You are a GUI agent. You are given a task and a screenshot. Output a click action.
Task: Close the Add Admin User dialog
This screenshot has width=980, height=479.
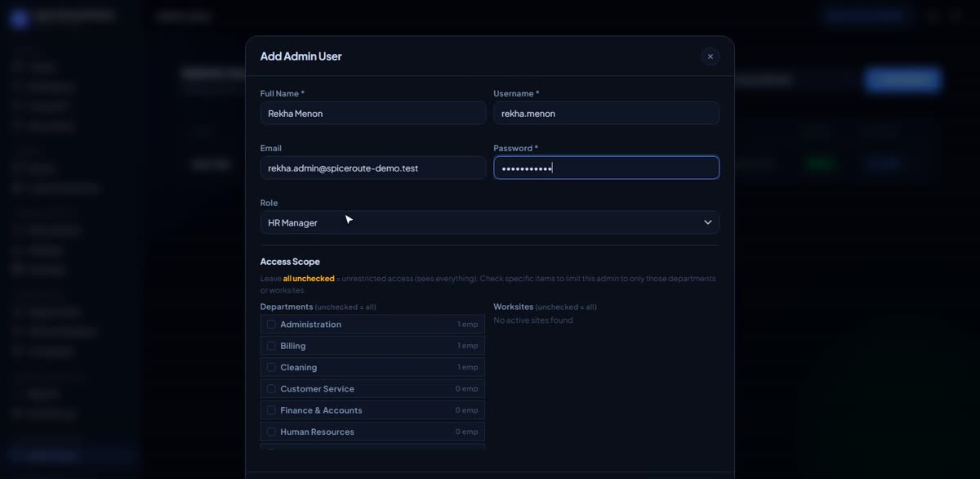[x=710, y=56]
